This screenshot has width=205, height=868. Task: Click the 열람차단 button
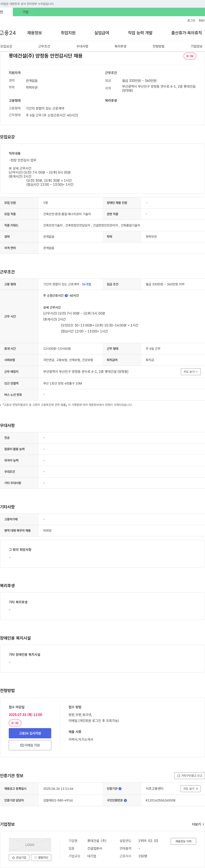[x=41, y=858]
